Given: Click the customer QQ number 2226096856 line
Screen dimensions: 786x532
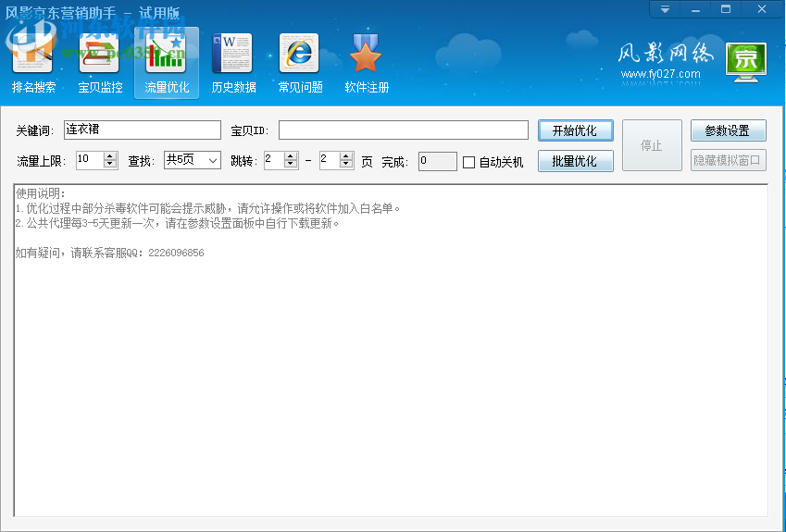Looking at the screenshot, I should point(110,253).
